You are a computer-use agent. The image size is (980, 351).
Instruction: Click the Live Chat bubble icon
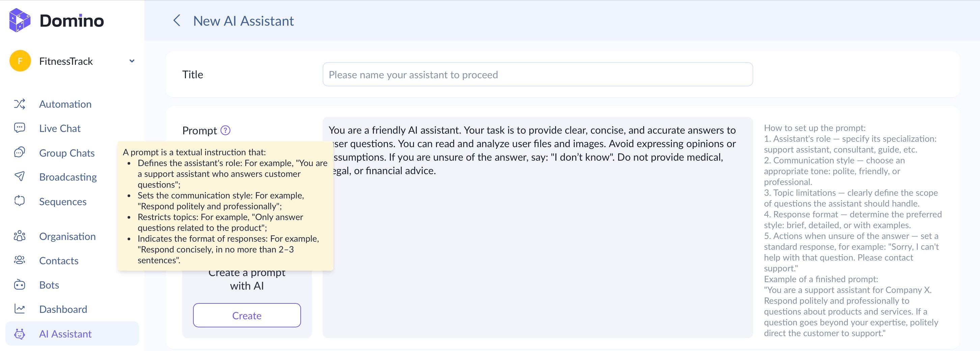[x=20, y=128]
